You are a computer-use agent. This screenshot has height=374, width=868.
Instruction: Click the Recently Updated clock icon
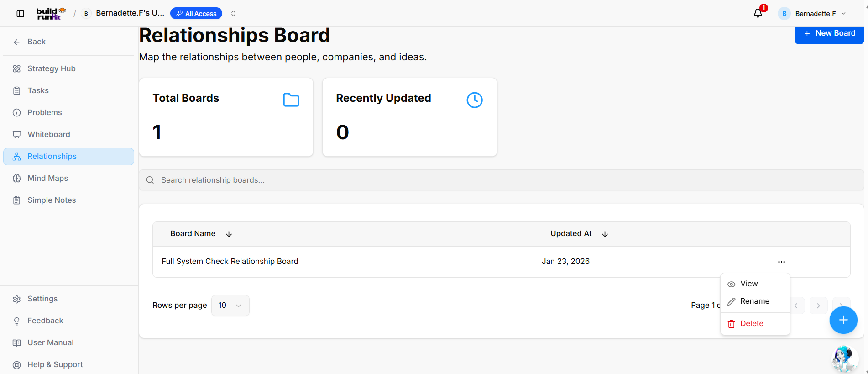pos(475,100)
